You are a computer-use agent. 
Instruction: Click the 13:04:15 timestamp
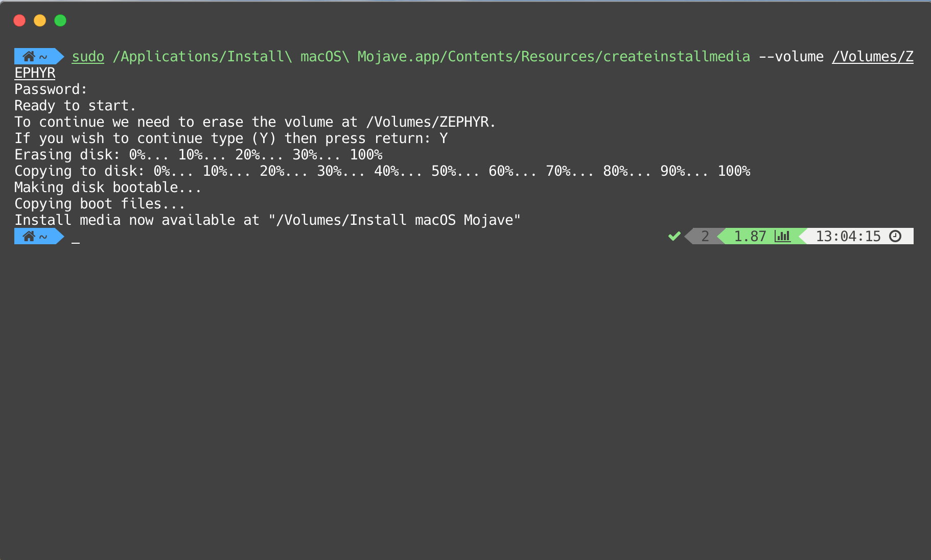(x=848, y=236)
